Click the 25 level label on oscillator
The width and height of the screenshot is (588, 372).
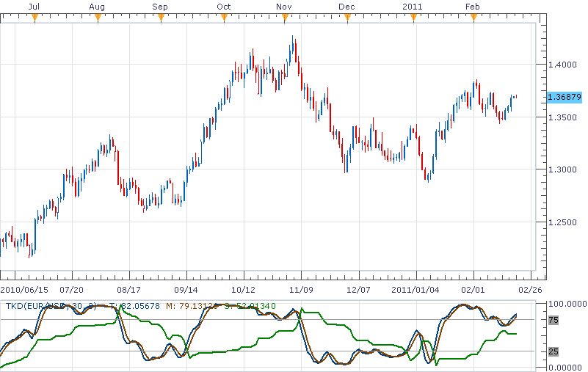pyautogui.click(x=553, y=351)
